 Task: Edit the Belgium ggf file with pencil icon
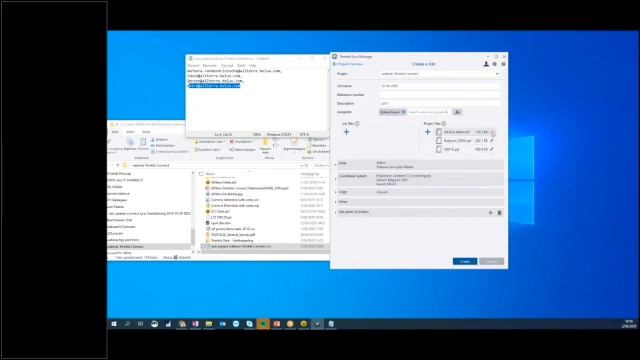coord(492,140)
